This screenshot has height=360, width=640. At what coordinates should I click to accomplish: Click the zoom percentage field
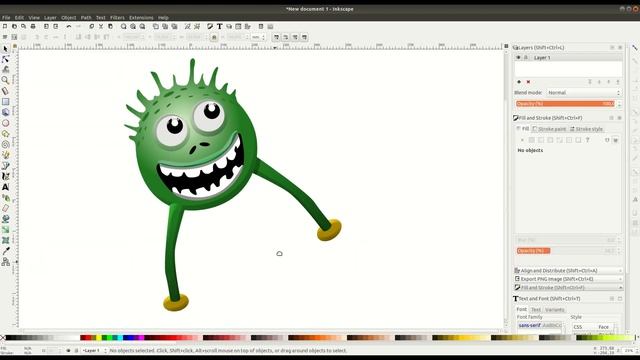click(629, 350)
